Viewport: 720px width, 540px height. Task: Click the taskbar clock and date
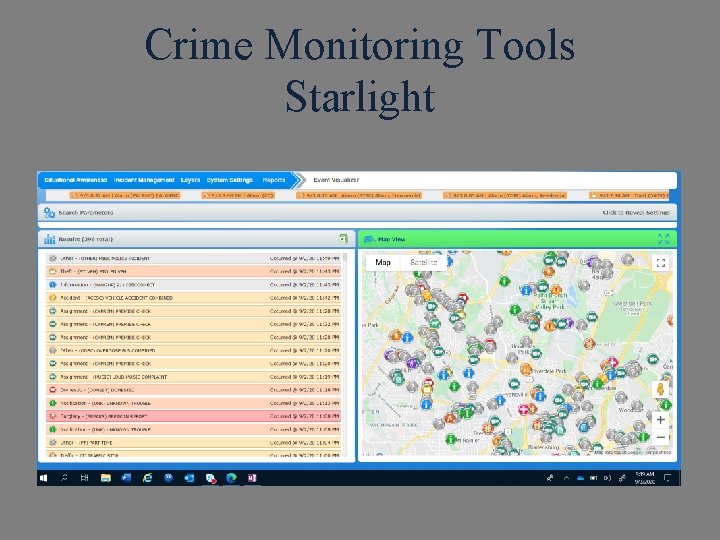click(645, 478)
